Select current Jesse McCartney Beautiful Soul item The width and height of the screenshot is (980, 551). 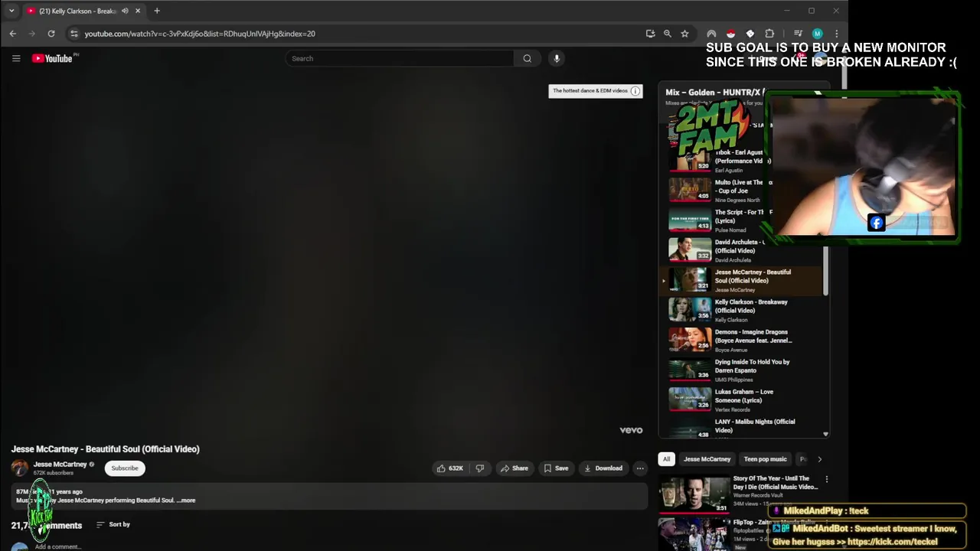pyautogui.click(x=740, y=280)
